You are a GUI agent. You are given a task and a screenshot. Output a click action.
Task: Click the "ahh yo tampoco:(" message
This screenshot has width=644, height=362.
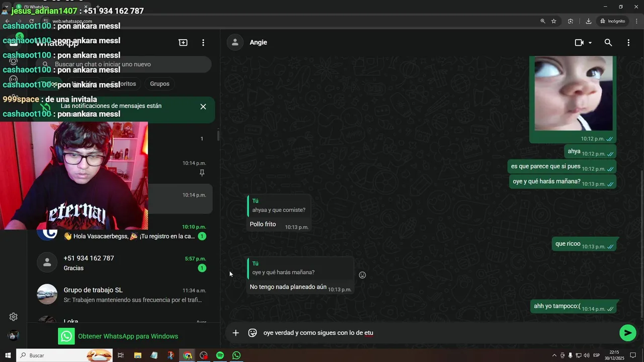click(574, 306)
